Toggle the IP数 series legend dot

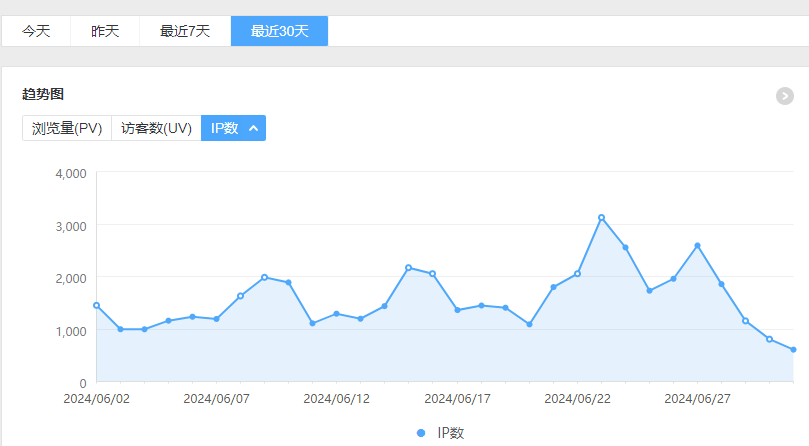pyautogui.click(x=421, y=433)
